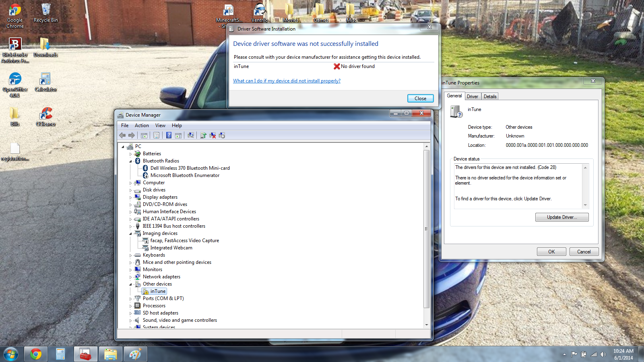Collapse the PC root node

[123, 147]
